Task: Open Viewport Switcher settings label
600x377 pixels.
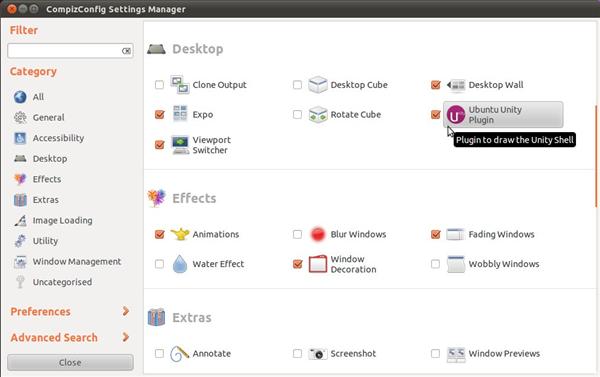Action: (212, 145)
